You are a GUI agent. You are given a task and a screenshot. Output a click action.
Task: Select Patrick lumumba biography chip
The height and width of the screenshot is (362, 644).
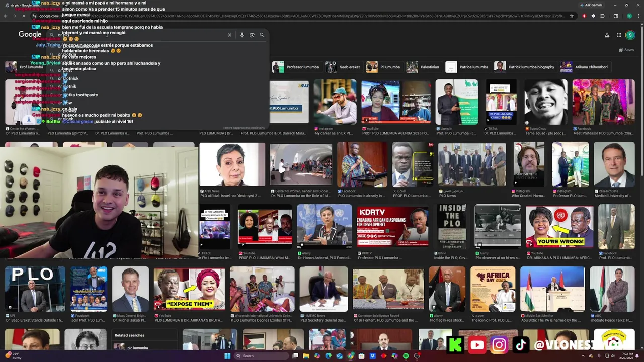(525, 67)
